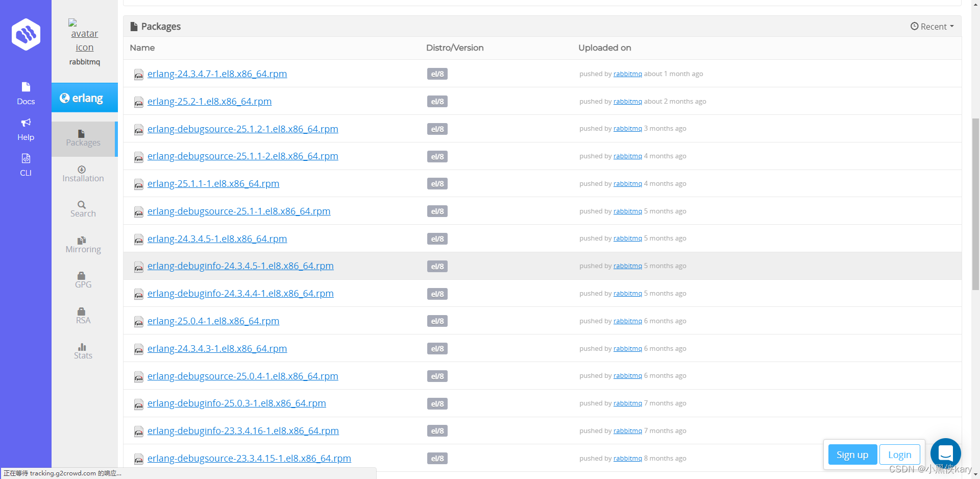Click the rabbitmq user name under avatar

85,62
